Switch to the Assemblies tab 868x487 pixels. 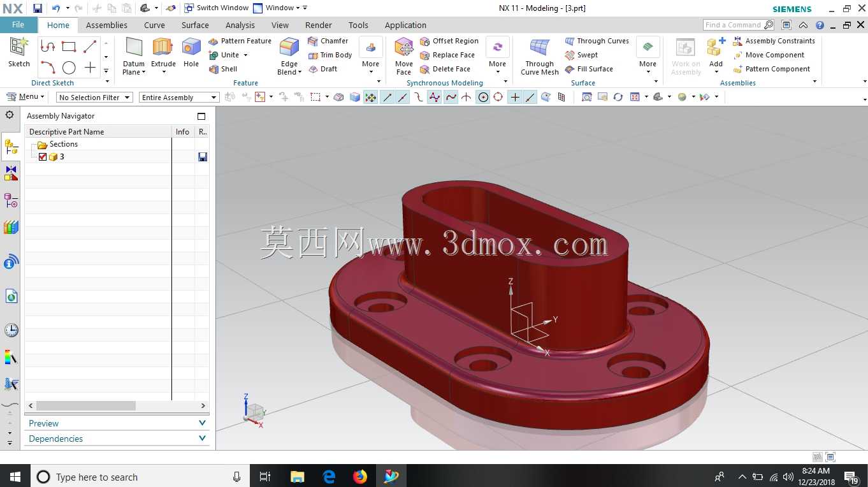click(106, 25)
